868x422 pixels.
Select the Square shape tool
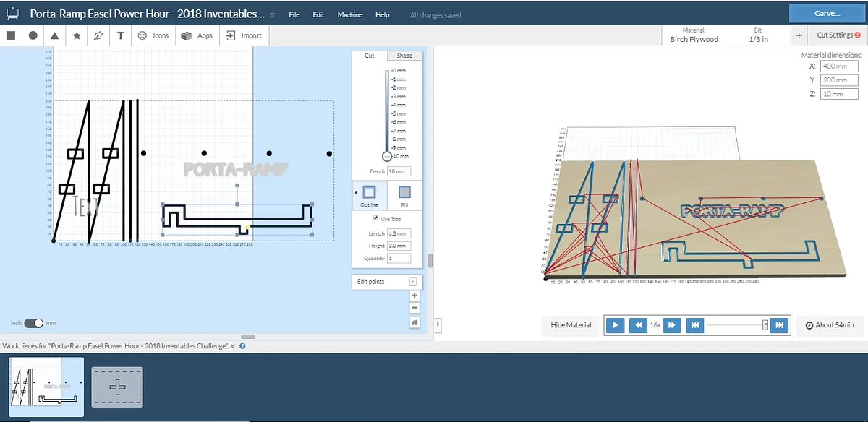[x=11, y=35]
